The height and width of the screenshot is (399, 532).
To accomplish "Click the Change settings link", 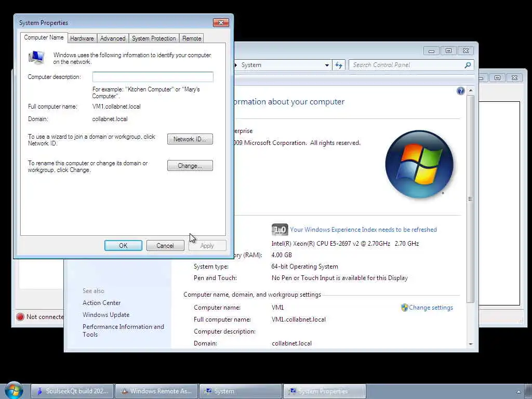I will point(431,308).
